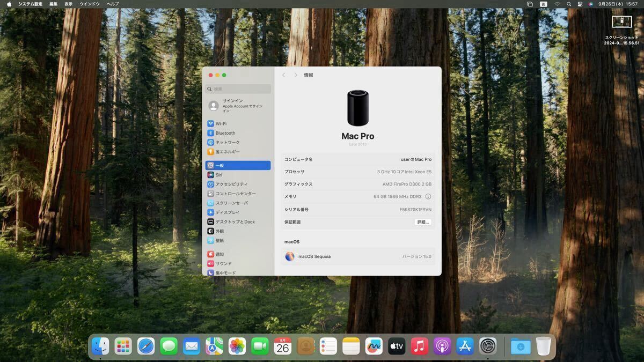The width and height of the screenshot is (644, 362).
Task: Select 外観 in the settings sidebar
Action: coord(238,231)
